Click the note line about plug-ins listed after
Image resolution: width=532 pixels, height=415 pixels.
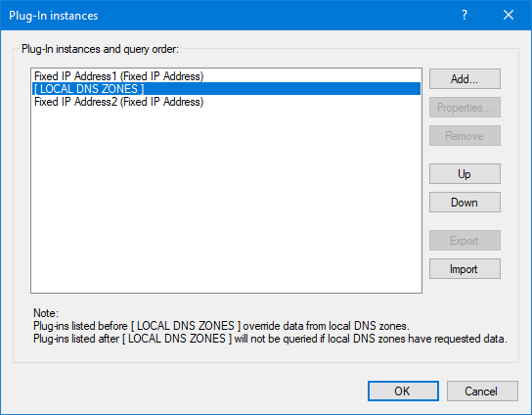270,339
